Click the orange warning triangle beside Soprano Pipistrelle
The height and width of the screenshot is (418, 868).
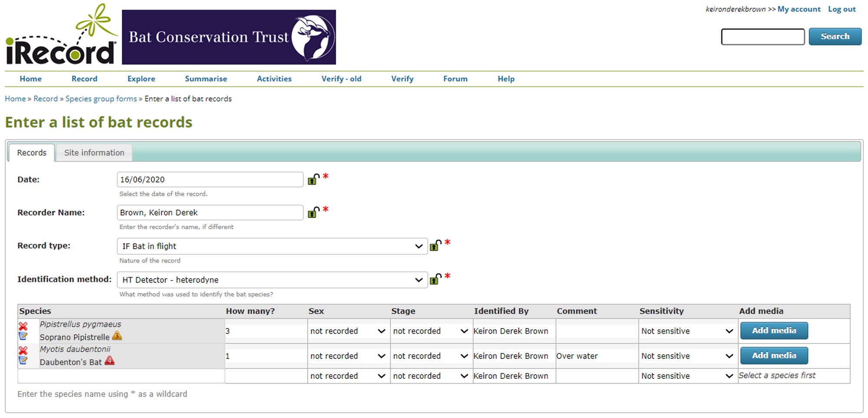pos(117,336)
